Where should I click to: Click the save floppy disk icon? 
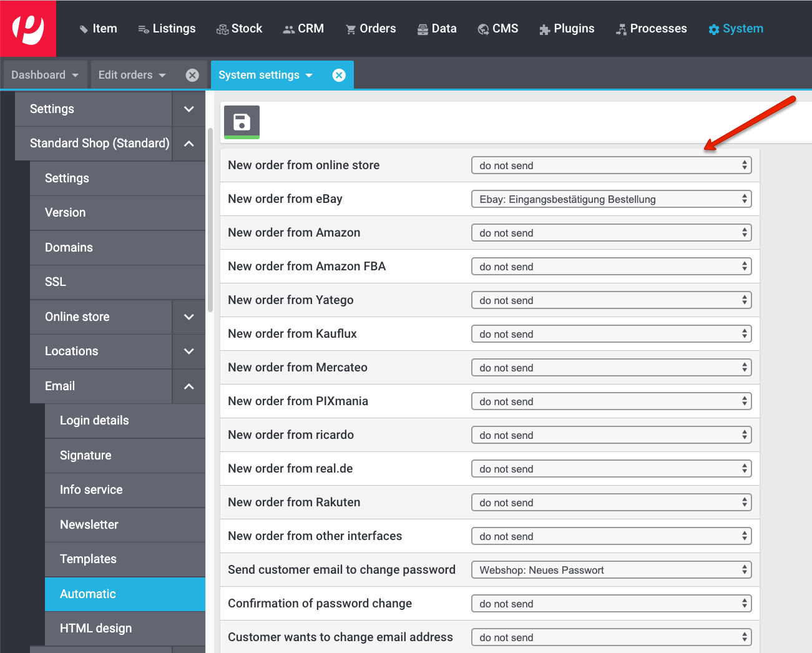[242, 122]
